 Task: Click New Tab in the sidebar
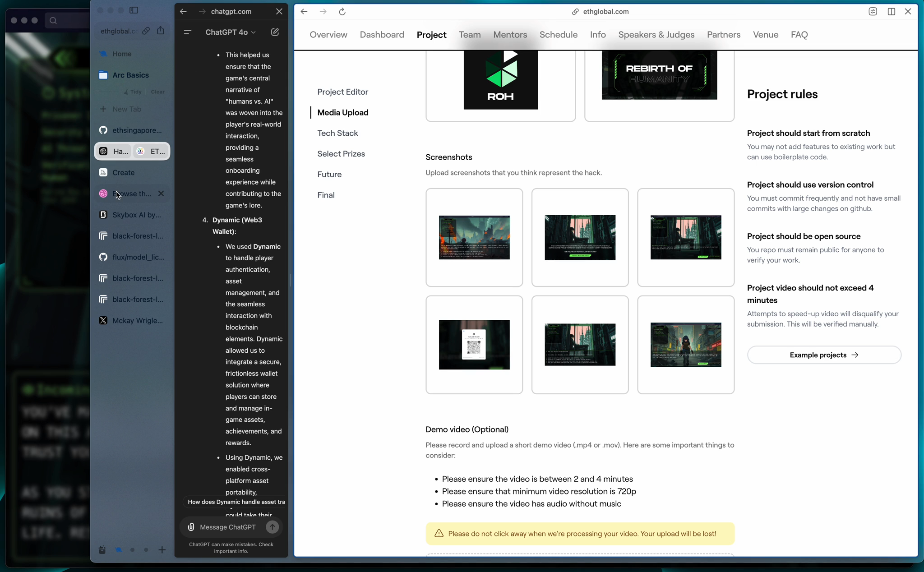coord(132,109)
